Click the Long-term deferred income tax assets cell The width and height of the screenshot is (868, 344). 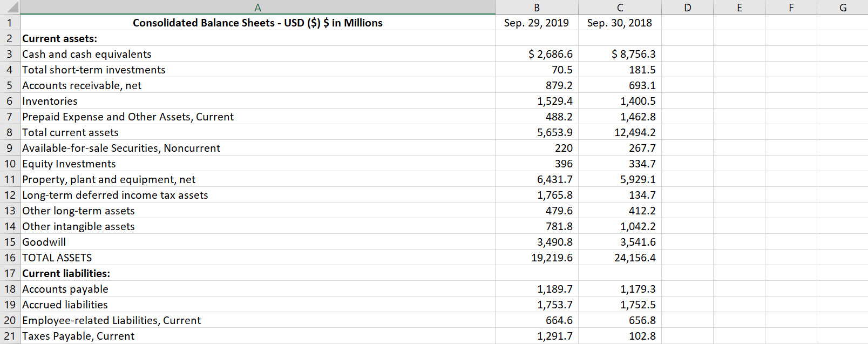258,195
